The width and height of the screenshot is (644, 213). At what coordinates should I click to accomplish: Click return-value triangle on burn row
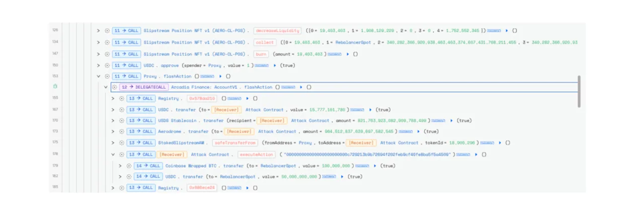click(x=348, y=54)
